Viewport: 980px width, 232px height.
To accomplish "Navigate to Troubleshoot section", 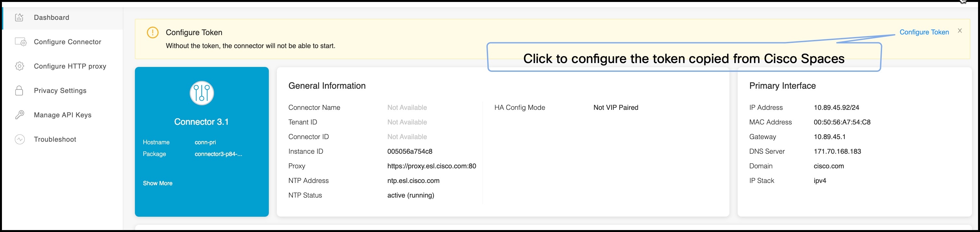I will [x=55, y=139].
